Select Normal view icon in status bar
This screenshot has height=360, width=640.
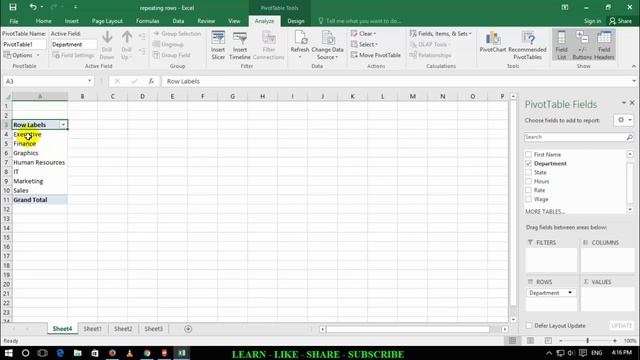[x=513, y=340]
